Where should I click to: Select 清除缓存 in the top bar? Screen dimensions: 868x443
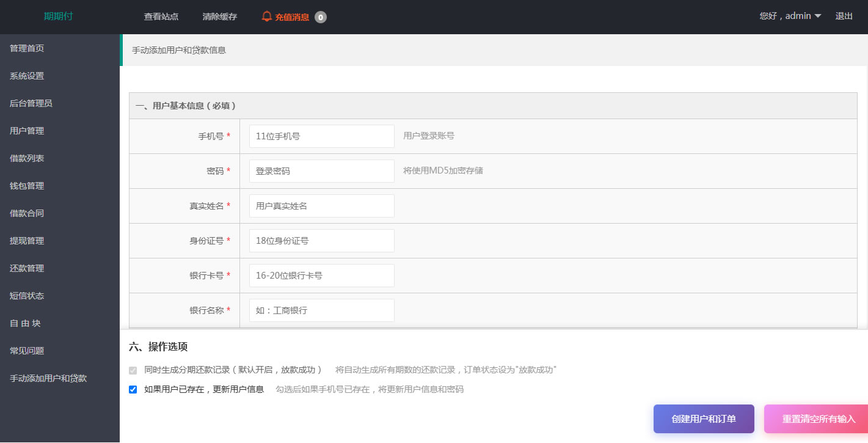coord(220,17)
